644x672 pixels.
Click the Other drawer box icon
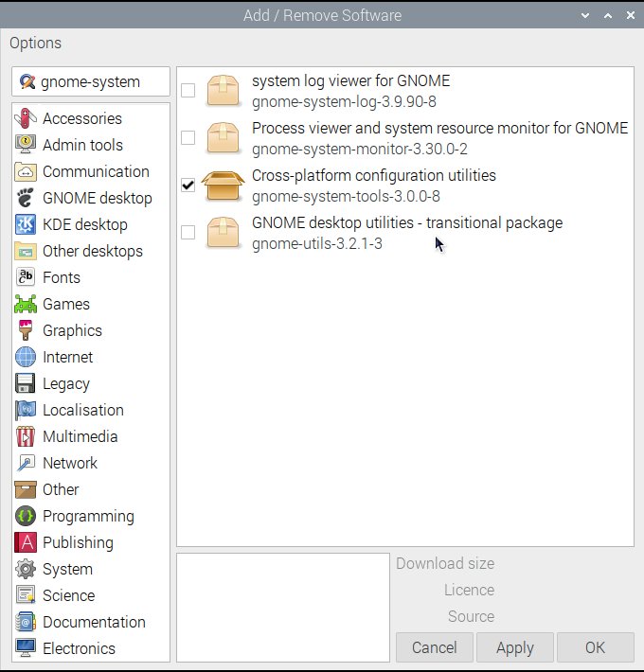(x=26, y=489)
